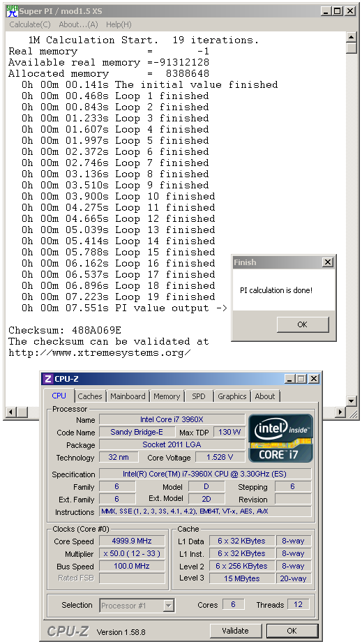The height and width of the screenshot is (644, 362).
Task: Click the Cores value 6
Action: pos(233,604)
